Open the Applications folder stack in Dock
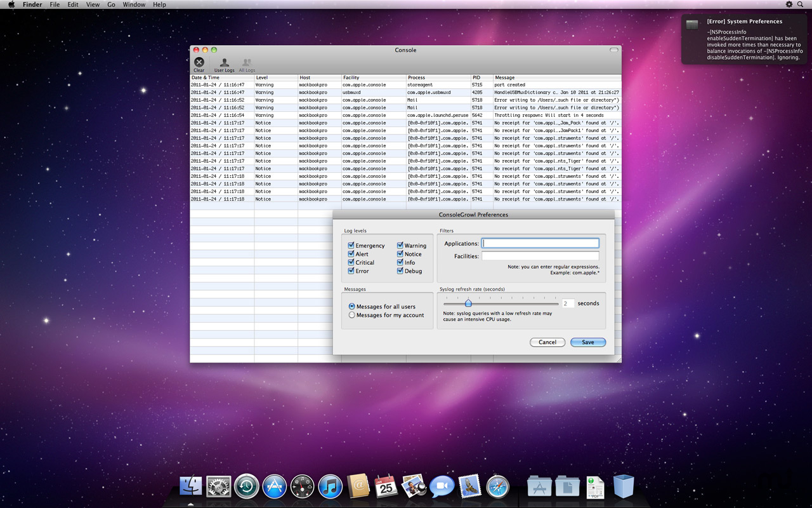This screenshot has width=812, height=508. [539, 487]
